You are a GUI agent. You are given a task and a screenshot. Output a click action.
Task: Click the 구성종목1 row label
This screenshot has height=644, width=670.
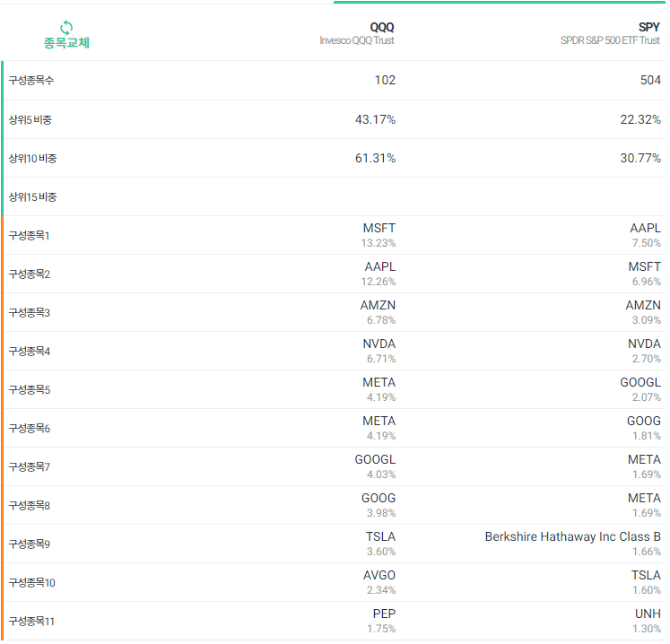click(29, 236)
